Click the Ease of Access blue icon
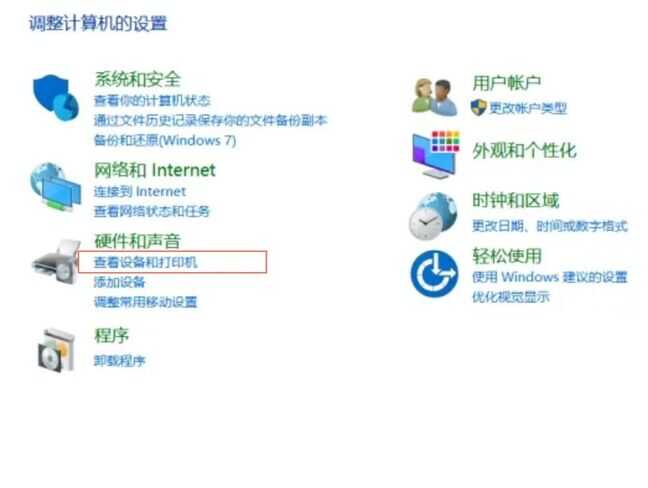The width and height of the screenshot is (648, 488). pos(434,273)
